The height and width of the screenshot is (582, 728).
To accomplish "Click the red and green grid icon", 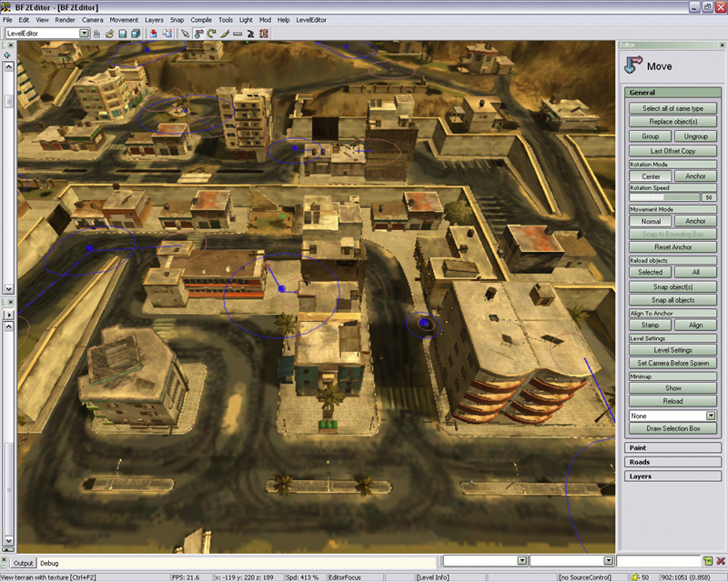I will click(264, 34).
